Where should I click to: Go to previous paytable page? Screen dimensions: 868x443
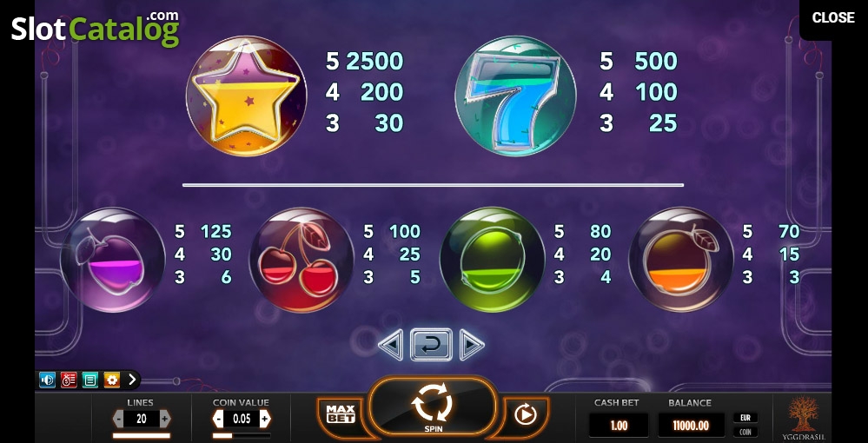[391, 345]
